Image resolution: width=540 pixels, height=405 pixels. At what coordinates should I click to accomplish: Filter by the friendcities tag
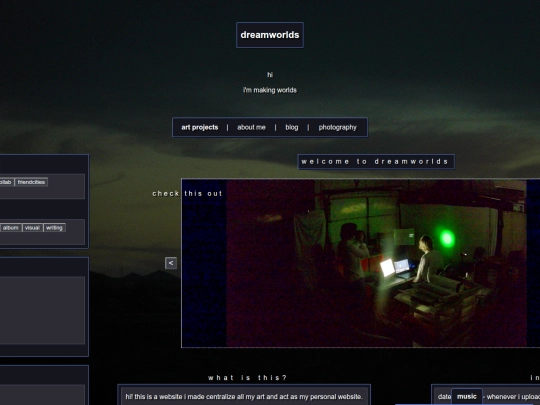(x=31, y=182)
